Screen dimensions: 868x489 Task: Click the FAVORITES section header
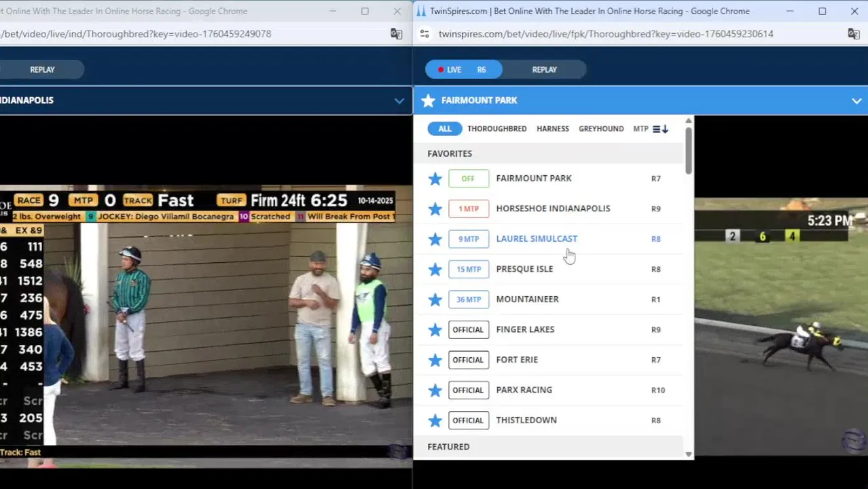(450, 153)
